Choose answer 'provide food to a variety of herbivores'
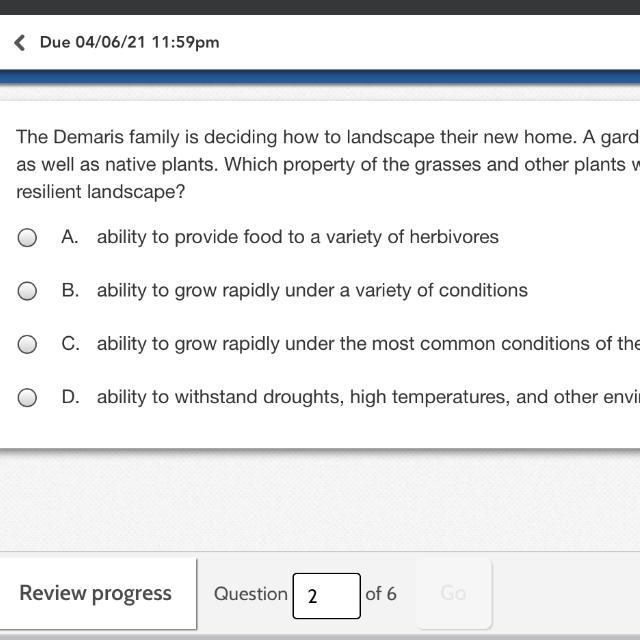 297,237
